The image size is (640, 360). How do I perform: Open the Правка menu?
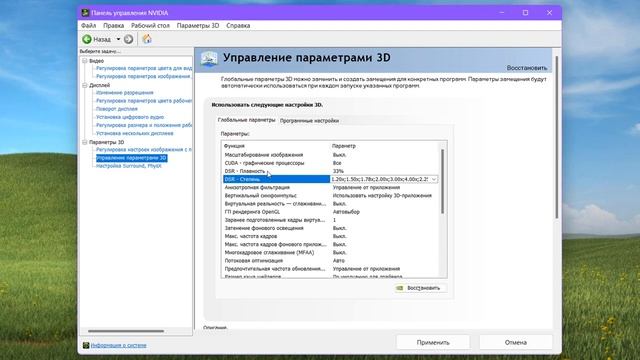coord(113,25)
